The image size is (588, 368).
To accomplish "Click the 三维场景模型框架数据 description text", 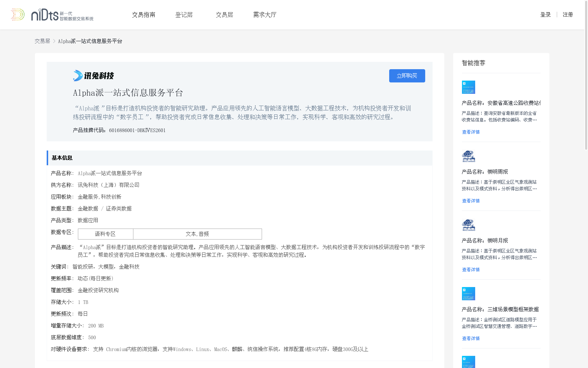I will 499,323.
